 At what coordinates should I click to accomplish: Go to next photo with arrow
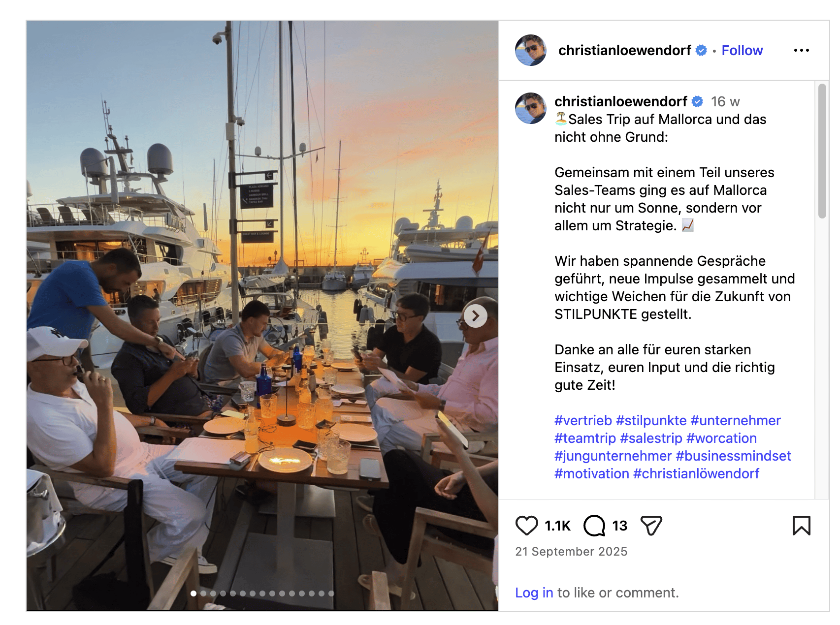coord(475,316)
